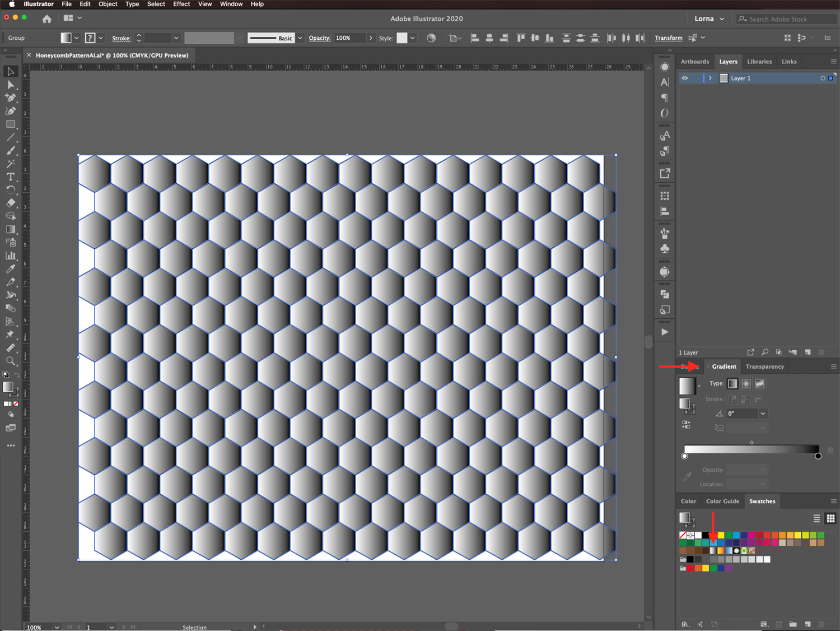
Task: Select Linear Gradient type
Action: [x=732, y=384]
